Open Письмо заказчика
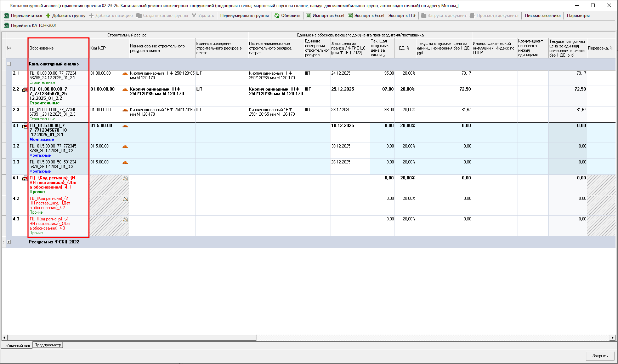 (x=543, y=16)
